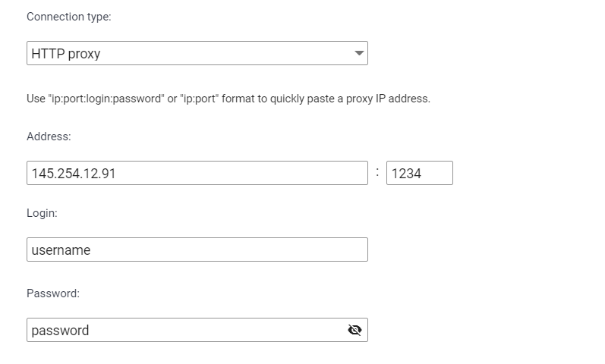Click the colon separator between address and port

click(377, 172)
